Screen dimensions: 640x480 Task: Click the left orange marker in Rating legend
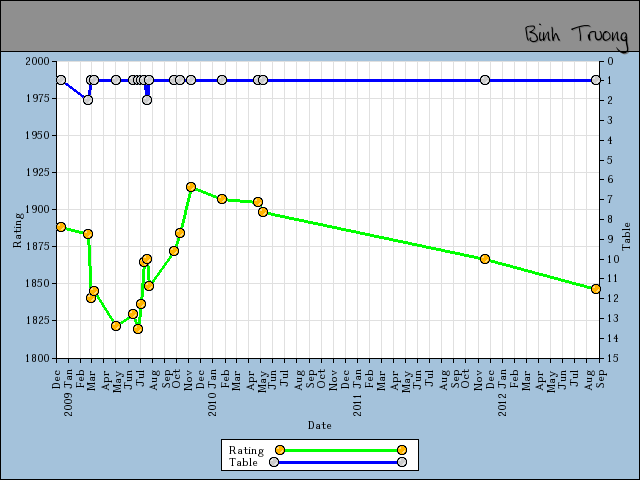coord(280,450)
